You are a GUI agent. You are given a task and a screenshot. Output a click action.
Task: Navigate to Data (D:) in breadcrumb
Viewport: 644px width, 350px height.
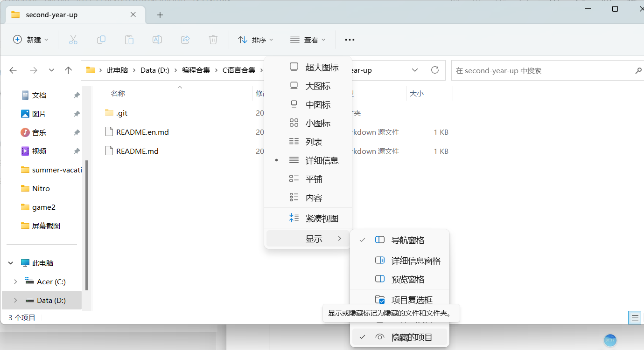click(155, 70)
